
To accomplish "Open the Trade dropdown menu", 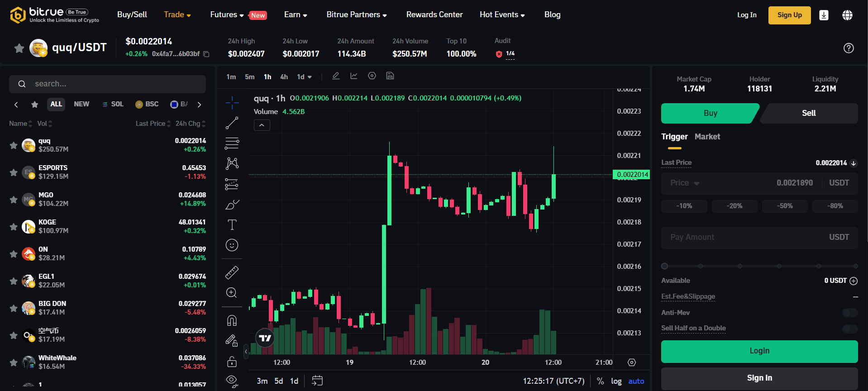I will pos(177,15).
